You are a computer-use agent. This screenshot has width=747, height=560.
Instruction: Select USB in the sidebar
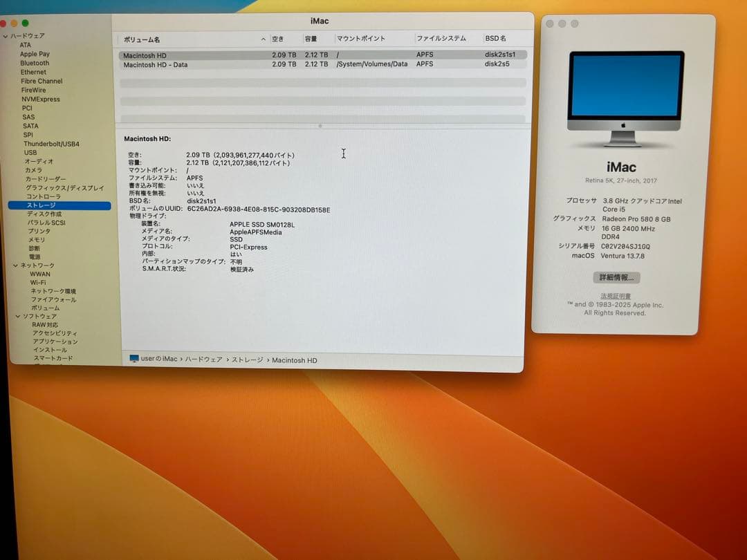tap(30, 153)
